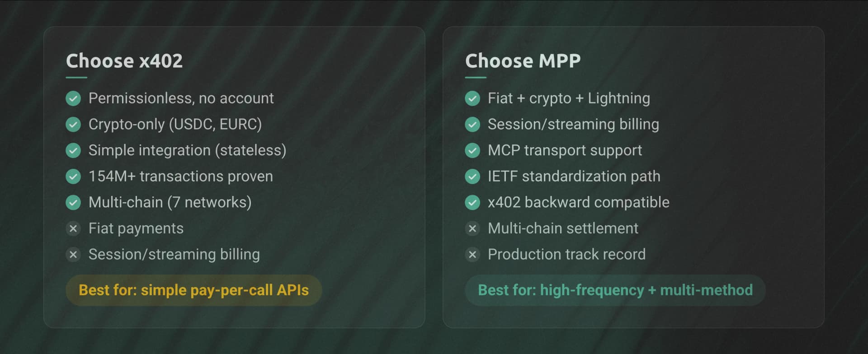
Task: Click checkmark beside IETF standardization path
Action: pos(472,177)
